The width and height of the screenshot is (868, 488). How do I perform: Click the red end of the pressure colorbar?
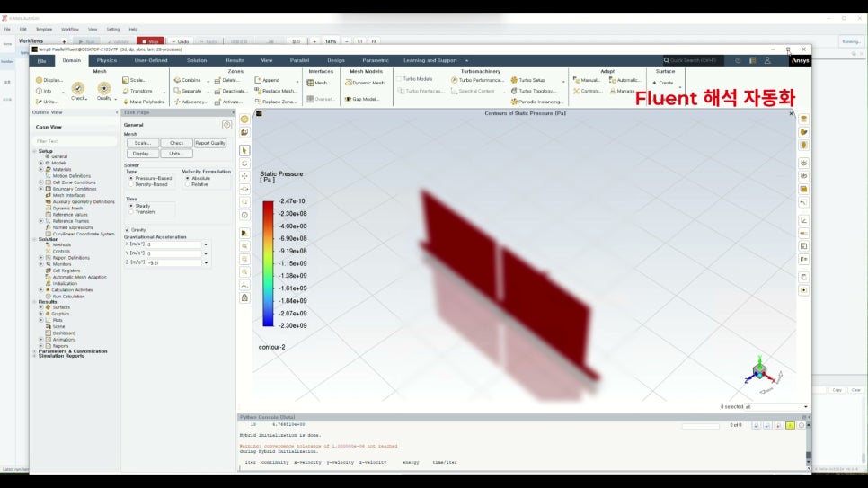(268, 203)
